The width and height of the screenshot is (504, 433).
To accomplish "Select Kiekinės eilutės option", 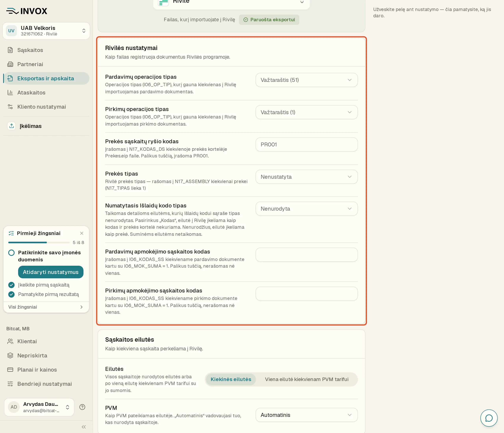I will pos(231,379).
